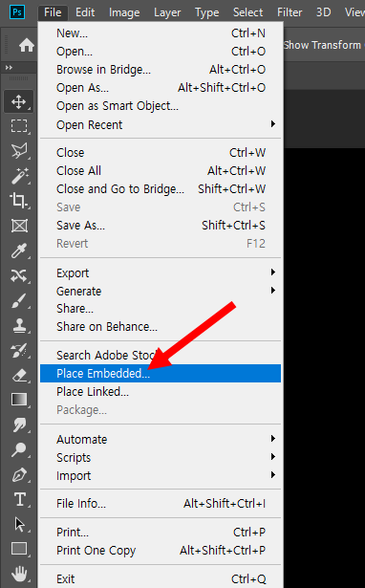Open the Layer menu

pos(167,12)
